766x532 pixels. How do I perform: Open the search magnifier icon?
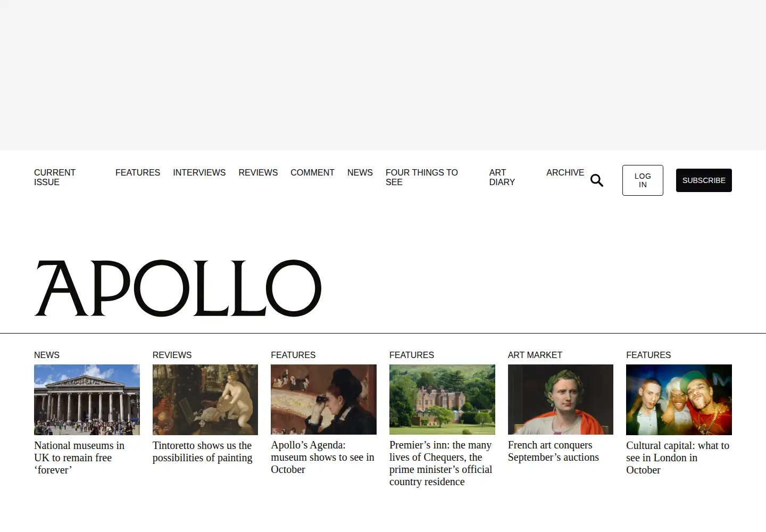[x=597, y=181]
